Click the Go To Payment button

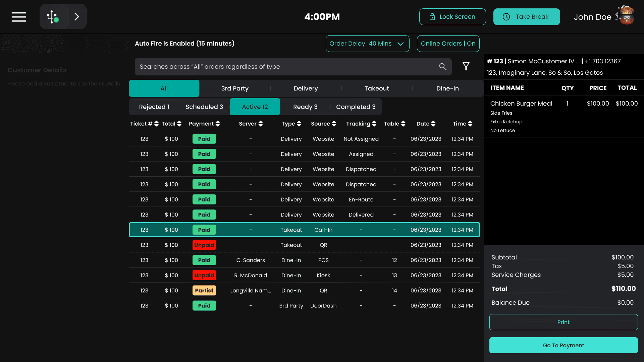pos(563,345)
